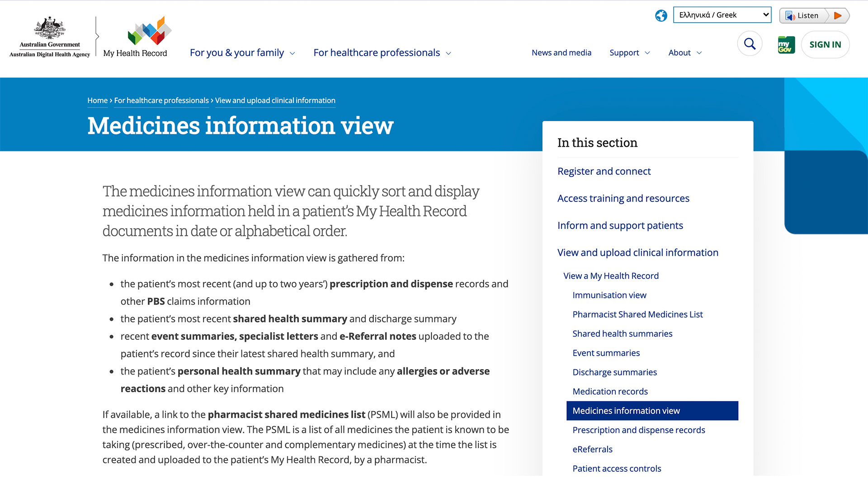This screenshot has width=868, height=488.
Task: Expand the About menu
Action: (x=685, y=53)
